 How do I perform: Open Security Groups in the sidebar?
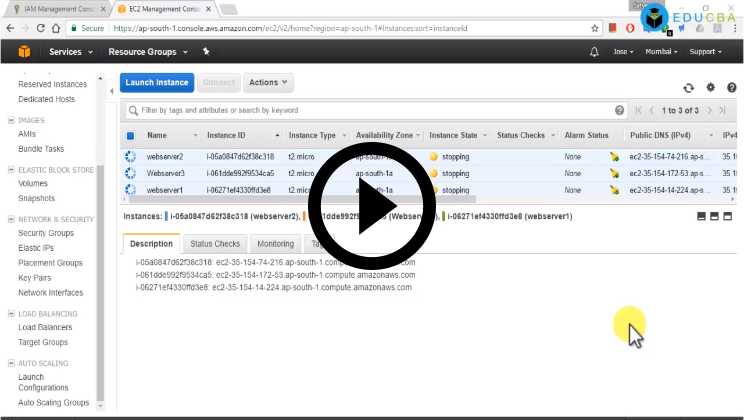tap(46, 233)
